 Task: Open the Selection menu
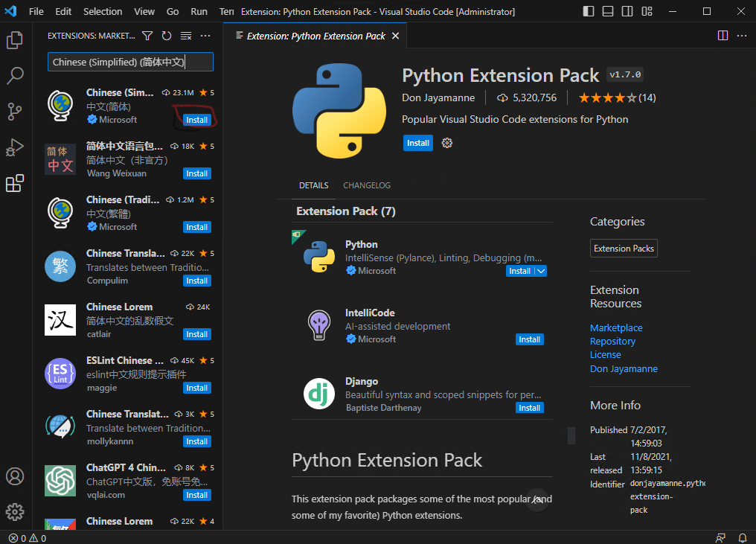(x=103, y=12)
